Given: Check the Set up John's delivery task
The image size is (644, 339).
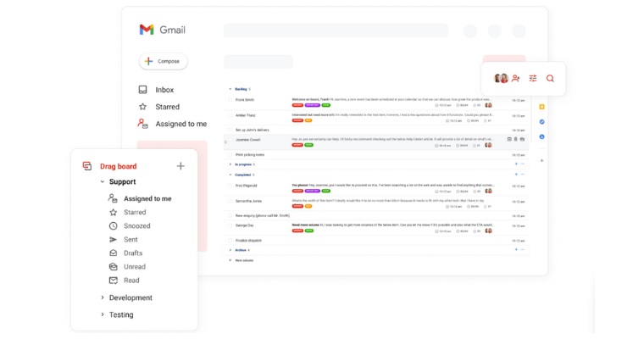Looking at the screenshot, I should point(230,130).
